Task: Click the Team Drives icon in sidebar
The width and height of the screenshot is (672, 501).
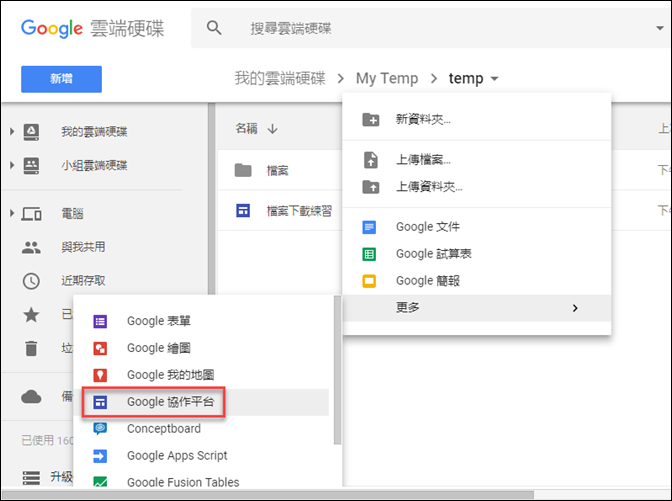Action: click(31, 165)
